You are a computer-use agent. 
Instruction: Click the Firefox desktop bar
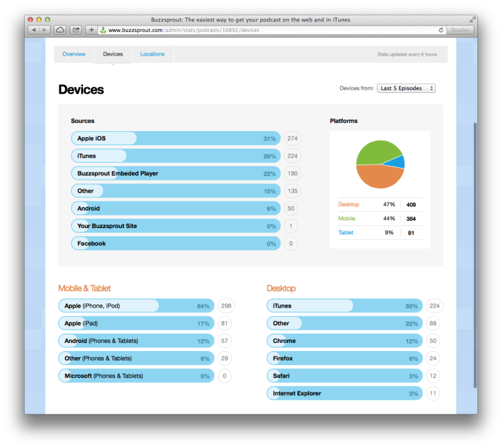(x=345, y=358)
